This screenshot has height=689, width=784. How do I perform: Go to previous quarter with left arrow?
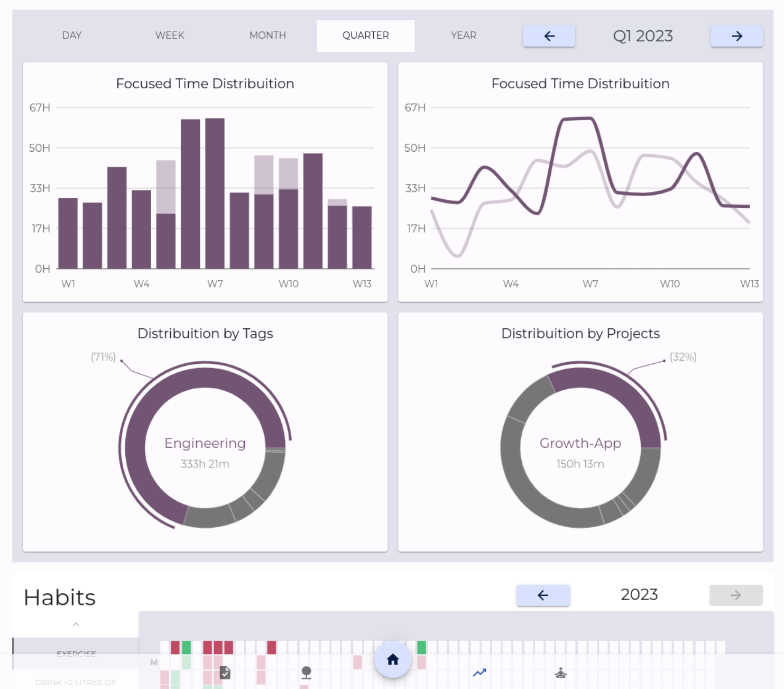(549, 36)
